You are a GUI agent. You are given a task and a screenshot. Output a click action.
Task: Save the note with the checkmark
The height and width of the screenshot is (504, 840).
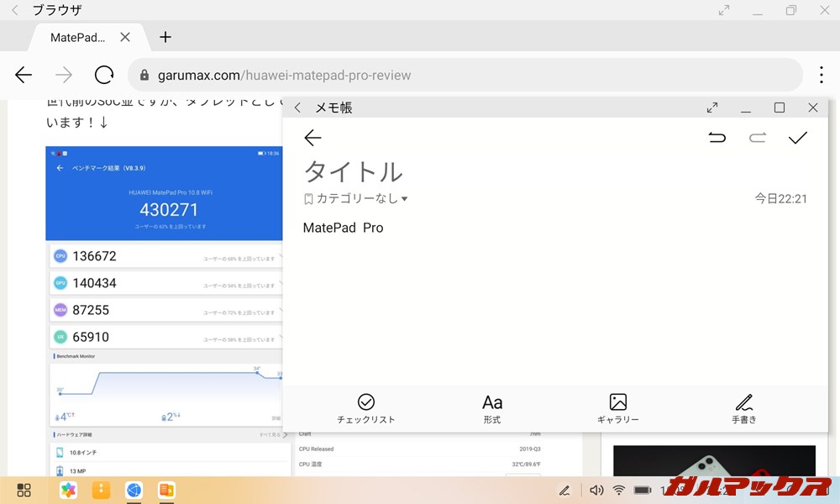[x=798, y=138]
